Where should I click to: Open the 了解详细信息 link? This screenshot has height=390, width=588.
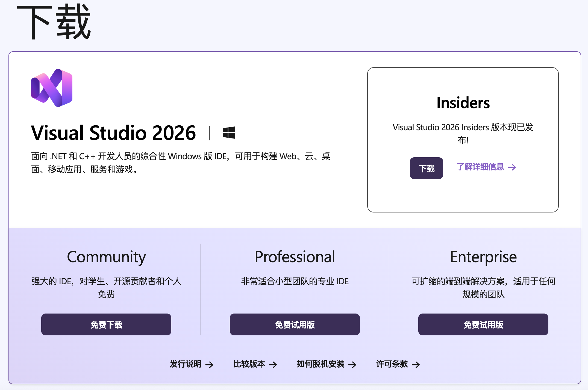click(x=481, y=167)
